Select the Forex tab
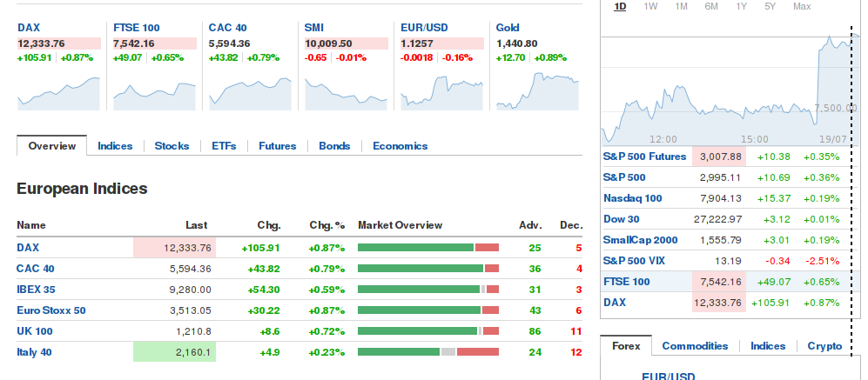The width and height of the screenshot is (868, 380). [626, 346]
